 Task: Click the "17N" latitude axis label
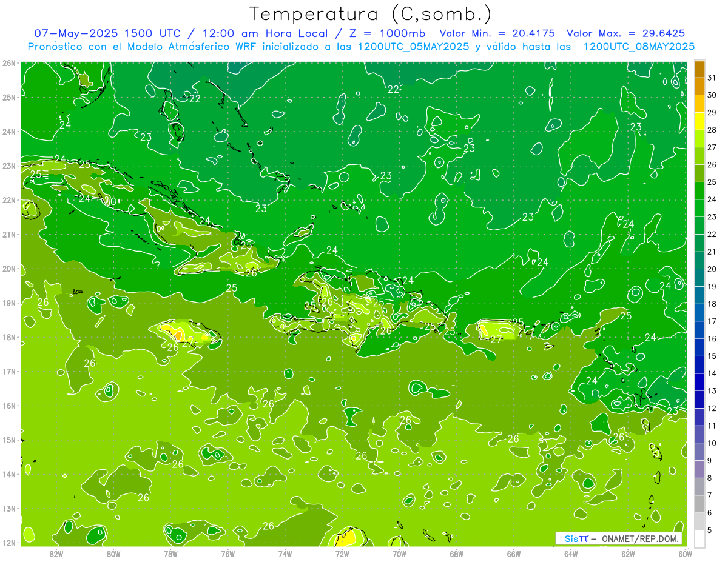point(9,371)
